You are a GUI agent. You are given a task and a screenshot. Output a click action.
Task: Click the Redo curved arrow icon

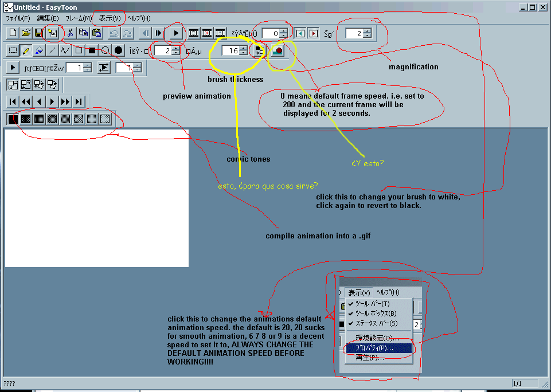point(127,33)
